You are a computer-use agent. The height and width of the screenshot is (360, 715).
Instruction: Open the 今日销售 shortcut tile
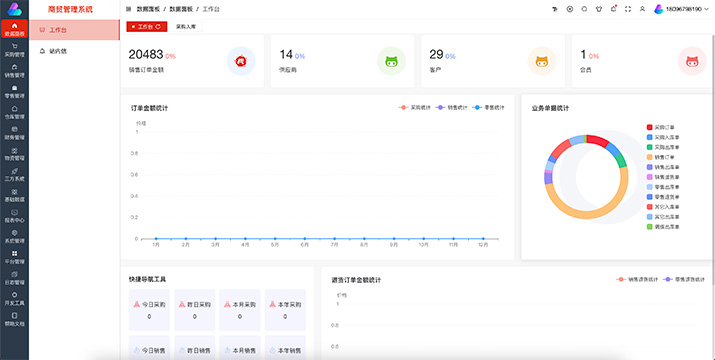(x=149, y=348)
